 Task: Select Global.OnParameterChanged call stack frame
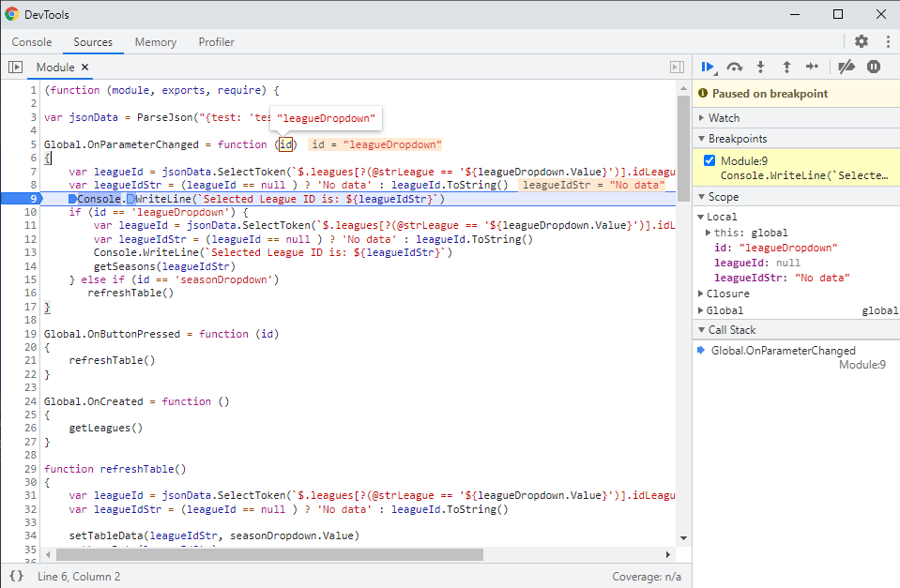783,351
